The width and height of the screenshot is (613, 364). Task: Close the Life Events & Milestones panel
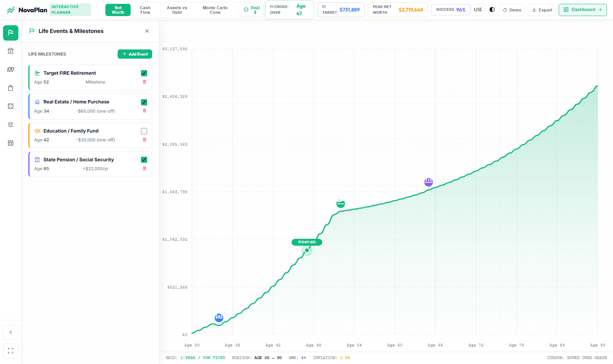(x=147, y=31)
